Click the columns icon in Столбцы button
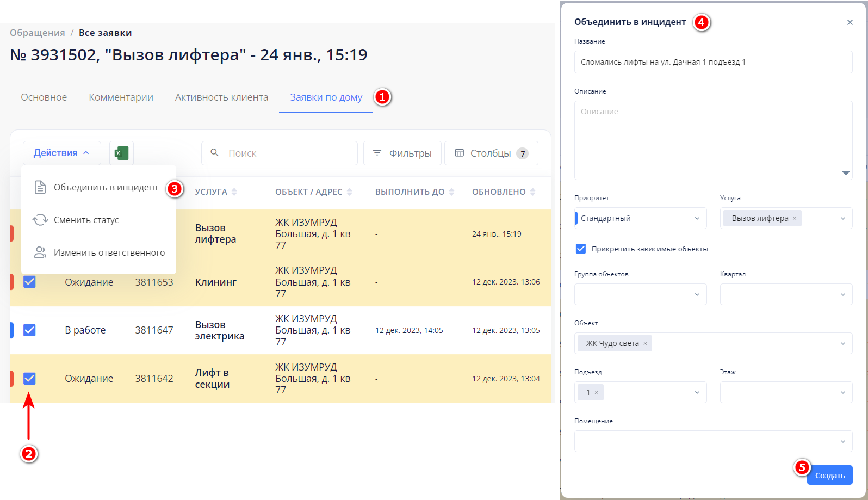Screen dimensions: 868x500 click(460, 153)
